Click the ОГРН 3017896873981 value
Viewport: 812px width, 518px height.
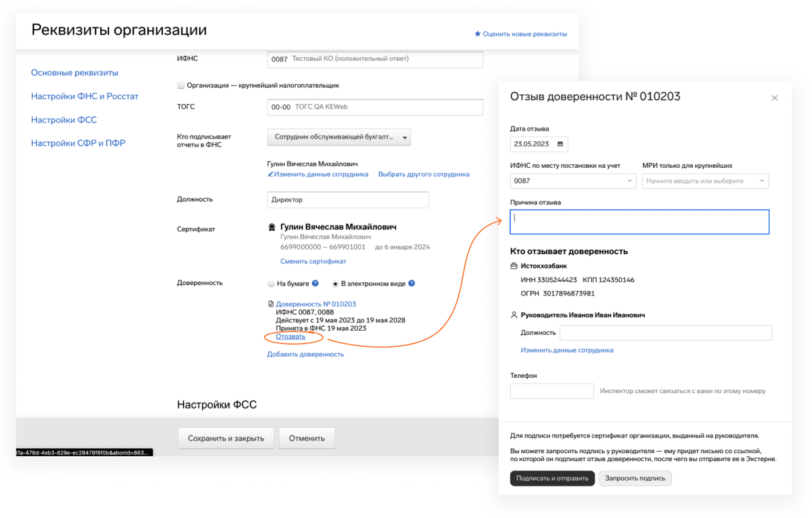tap(569, 294)
